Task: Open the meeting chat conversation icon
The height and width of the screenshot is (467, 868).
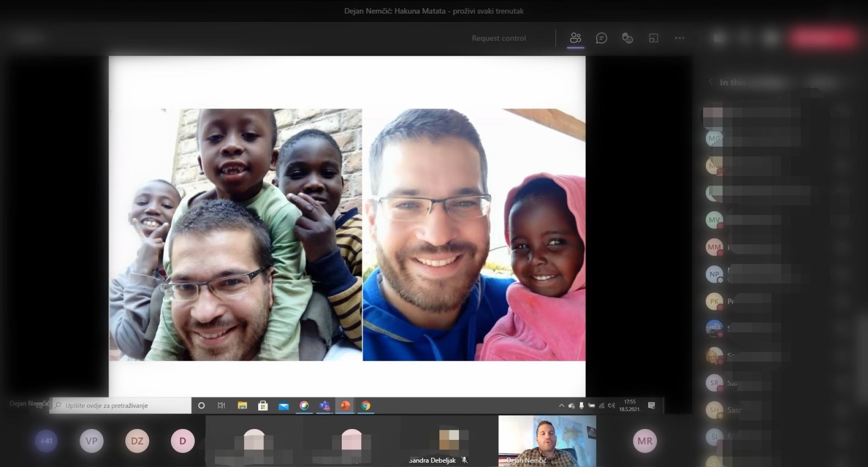Action: [601, 38]
